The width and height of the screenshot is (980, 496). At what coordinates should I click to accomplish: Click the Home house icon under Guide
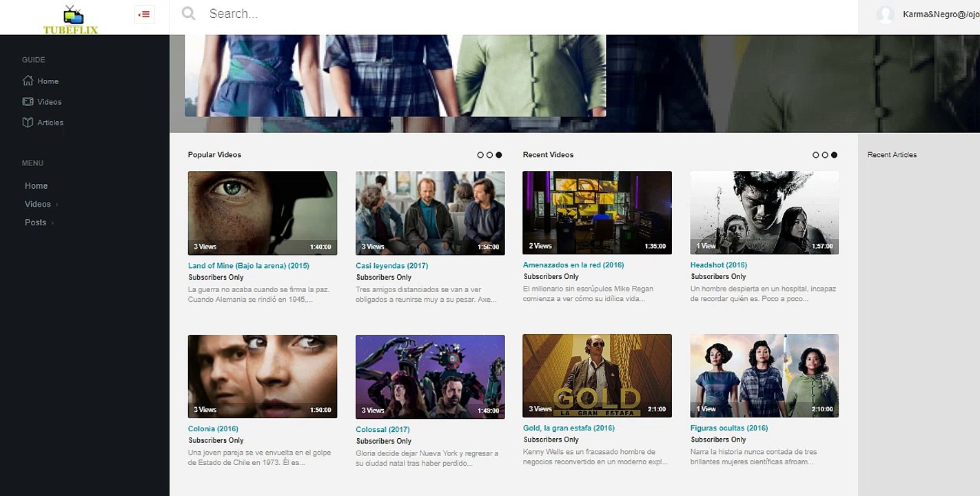28,81
